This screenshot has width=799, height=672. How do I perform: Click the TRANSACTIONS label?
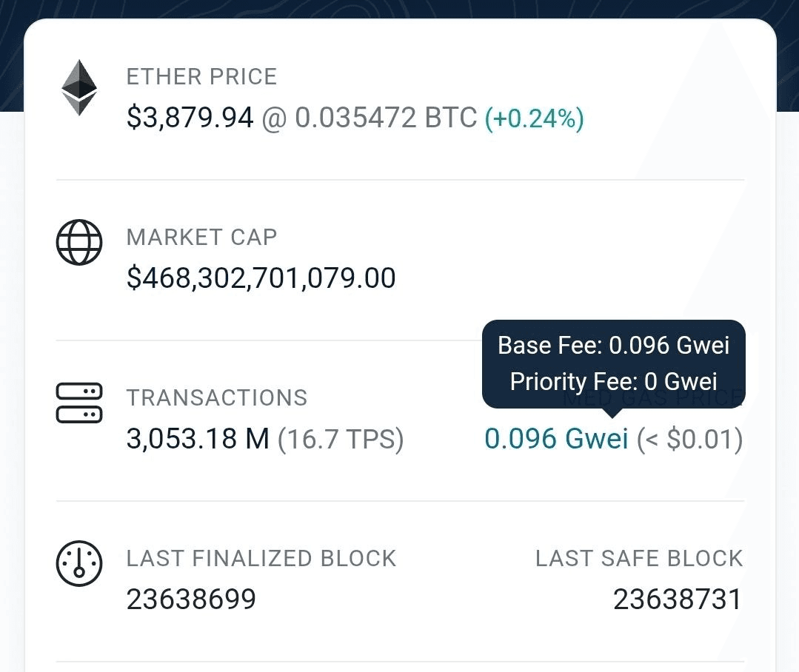[216, 398]
